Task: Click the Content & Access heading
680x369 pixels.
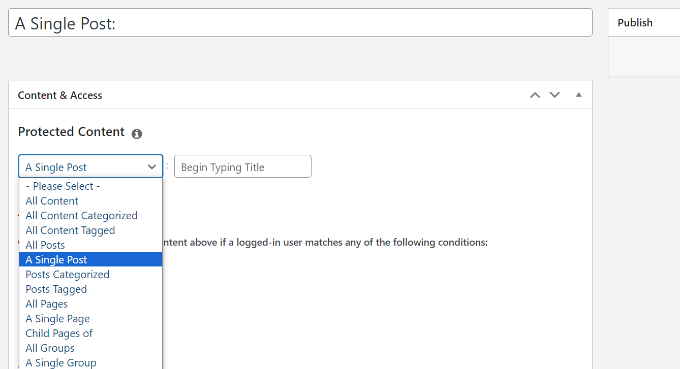Action: [60, 95]
